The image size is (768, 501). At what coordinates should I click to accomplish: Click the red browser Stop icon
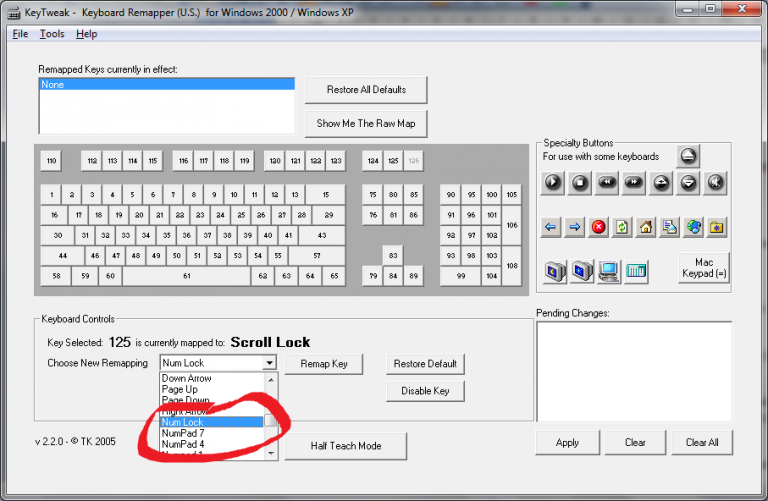[598, 227]
